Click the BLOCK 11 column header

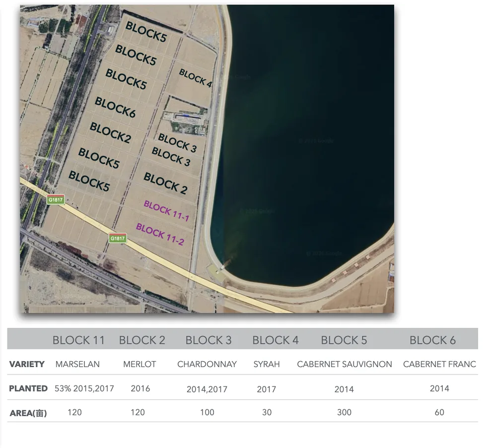[x=78, y=340]
